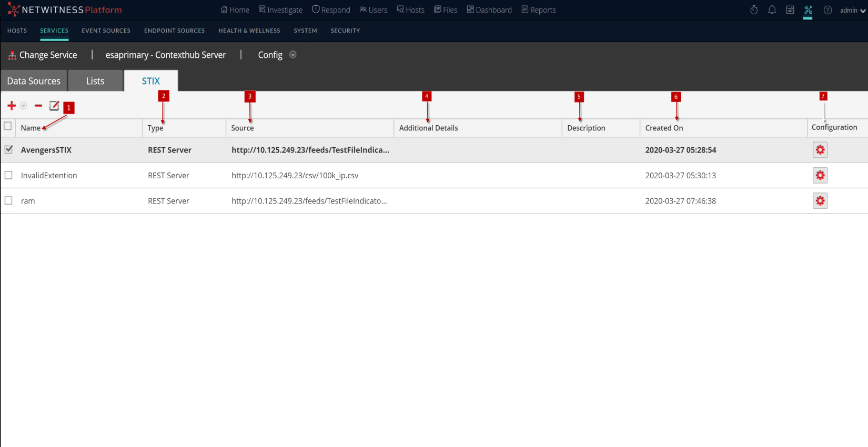Expand the Config dropdown arrow

tap(293, 55)
